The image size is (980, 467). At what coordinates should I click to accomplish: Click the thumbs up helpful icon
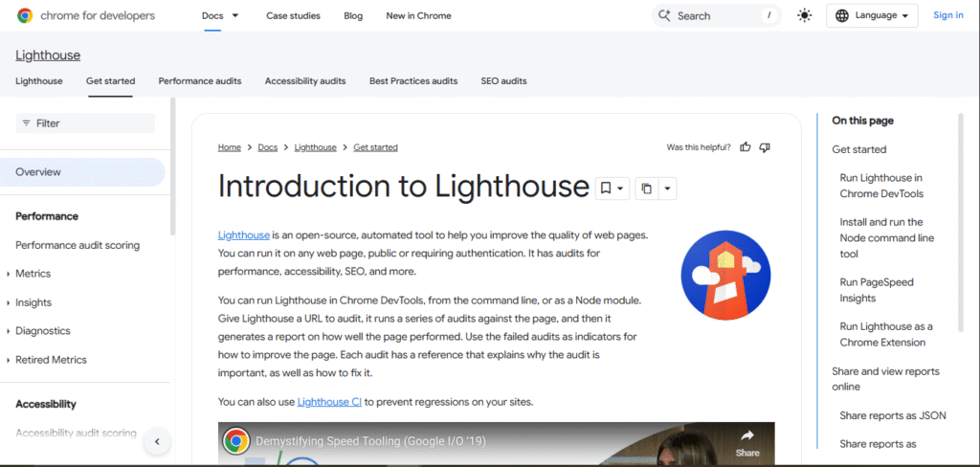[746, 147]
